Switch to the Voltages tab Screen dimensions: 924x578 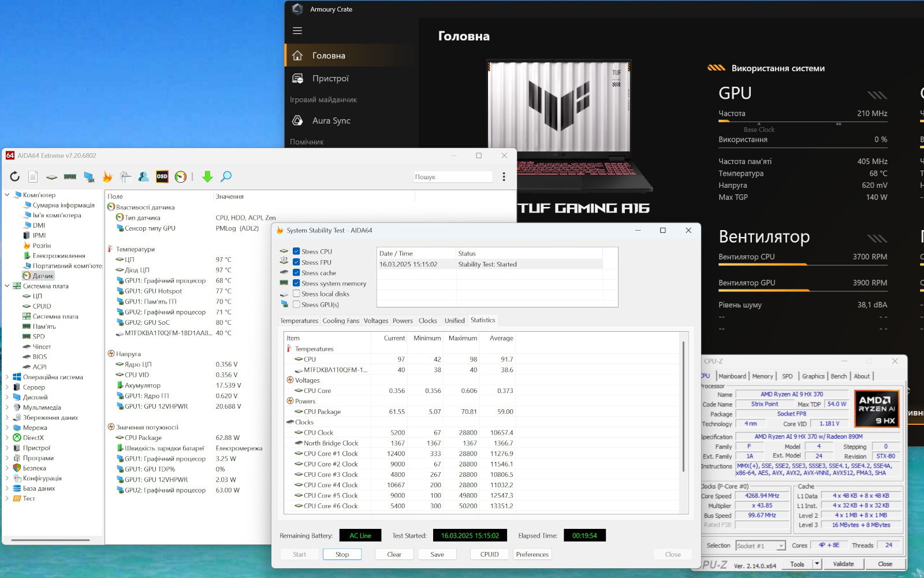point(376,321)
